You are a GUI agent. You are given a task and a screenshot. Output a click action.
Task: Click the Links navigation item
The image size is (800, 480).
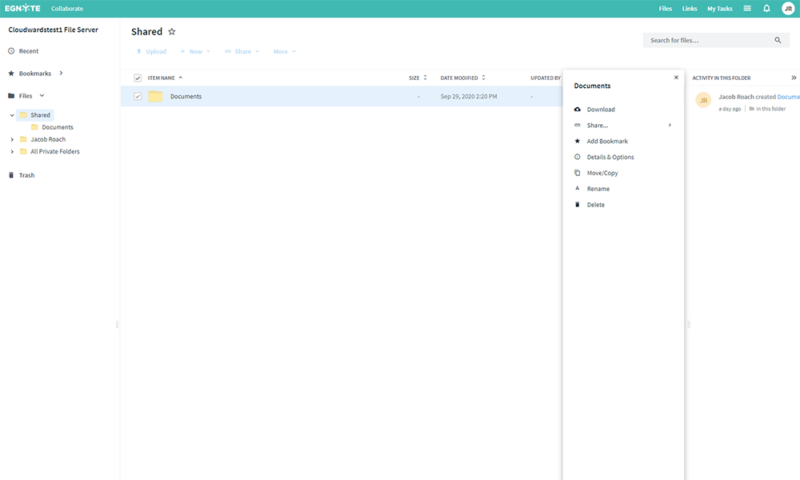pyautogui.click(x=689, y=8)
